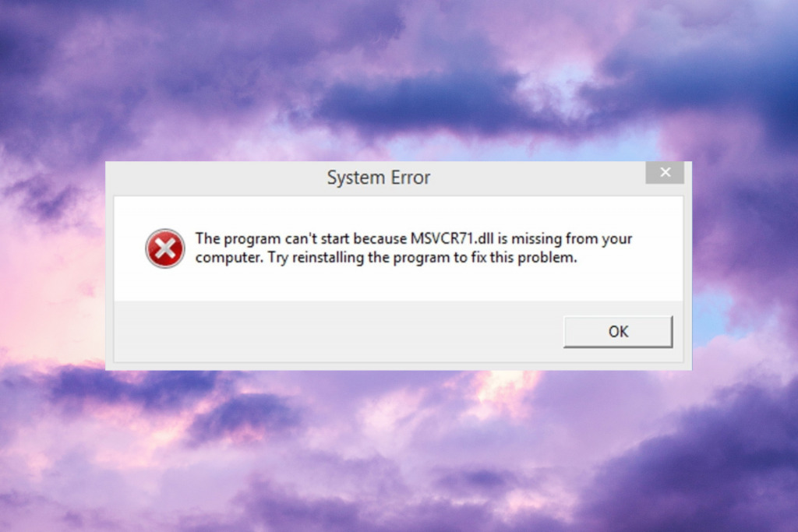Select the "System Error" title text

pos(378,178)
